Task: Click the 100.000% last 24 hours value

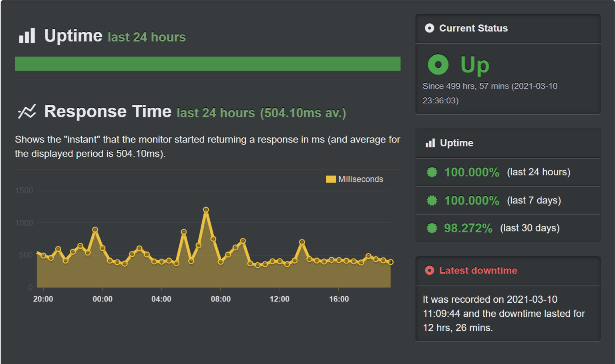Action: click(472, 172)
